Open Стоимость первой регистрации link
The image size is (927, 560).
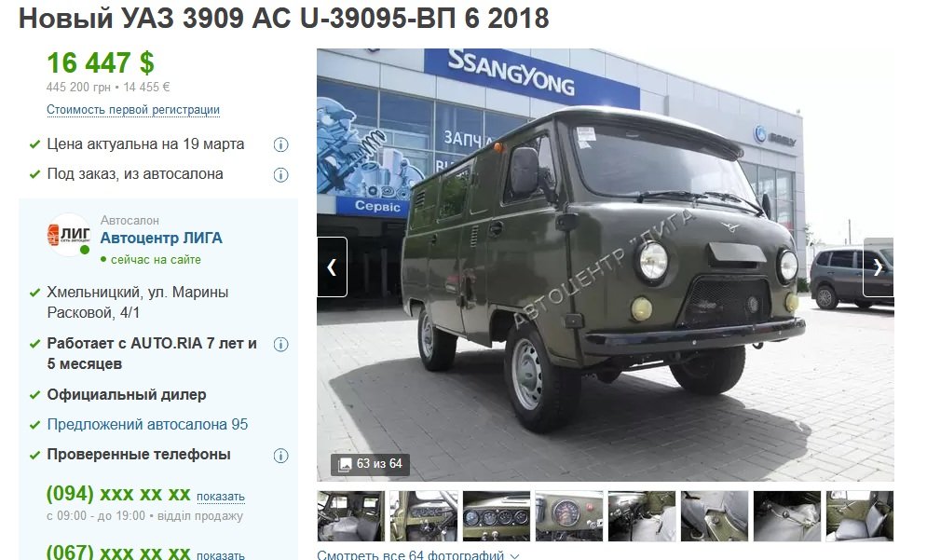click(133, 110)
